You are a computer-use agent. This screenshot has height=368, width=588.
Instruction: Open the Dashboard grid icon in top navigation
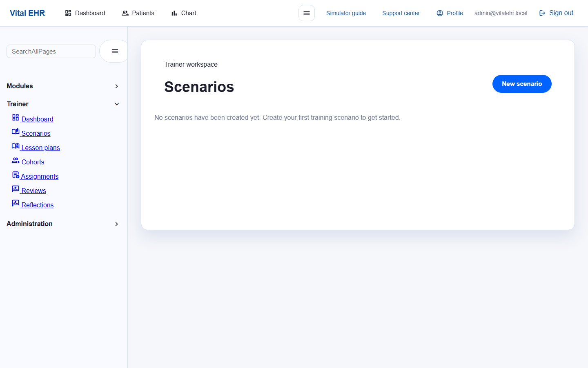(68, 13)
